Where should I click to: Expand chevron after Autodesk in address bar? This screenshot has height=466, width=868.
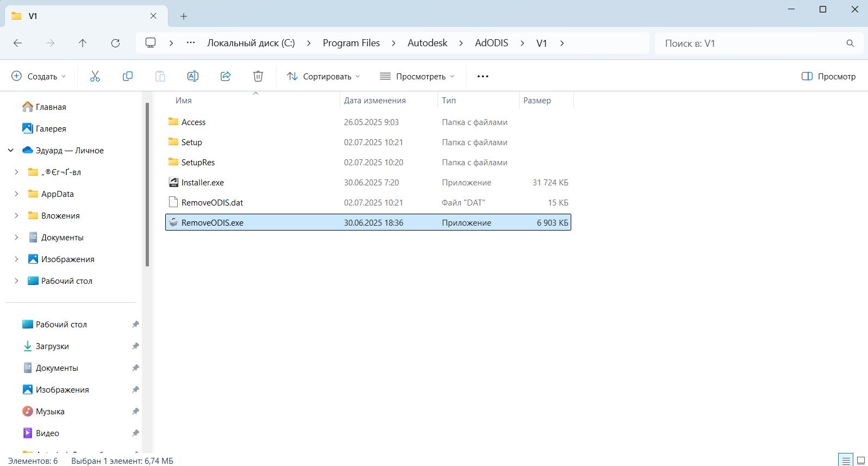(461, 43)
